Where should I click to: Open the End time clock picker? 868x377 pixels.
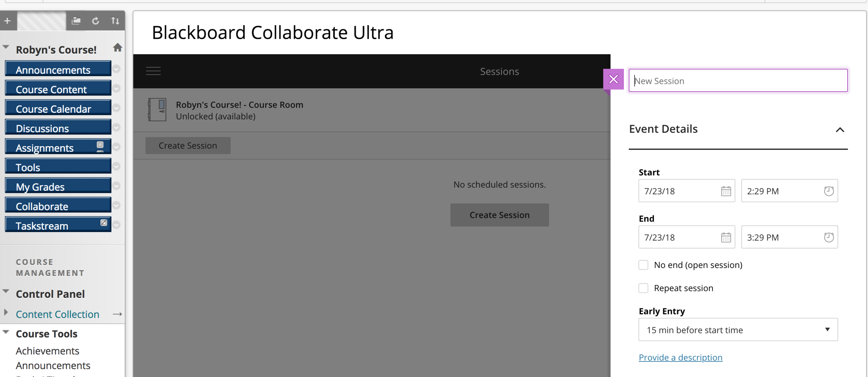click(829, 237)
